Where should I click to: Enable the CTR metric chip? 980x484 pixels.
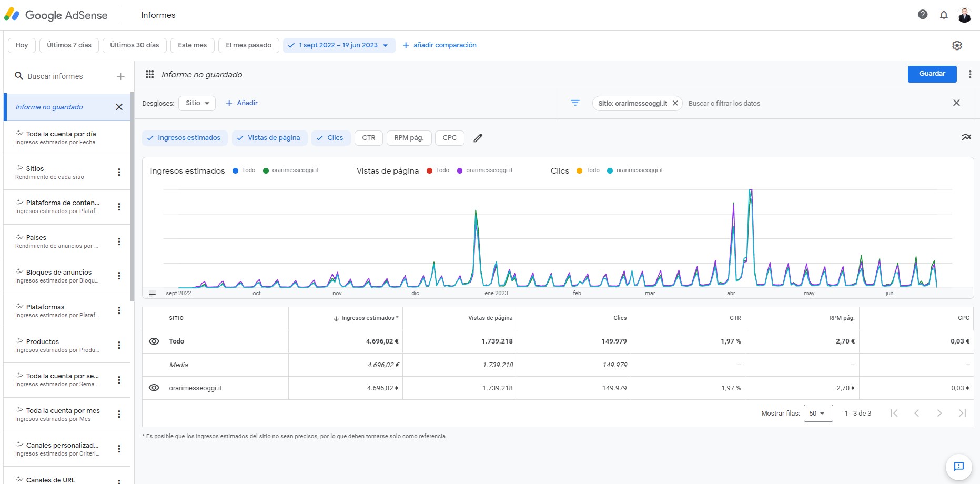pos(369,138)
